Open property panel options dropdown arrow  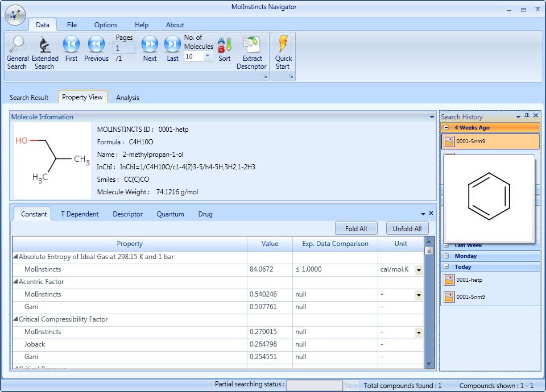pyautogui.click(x=423, y=214)
